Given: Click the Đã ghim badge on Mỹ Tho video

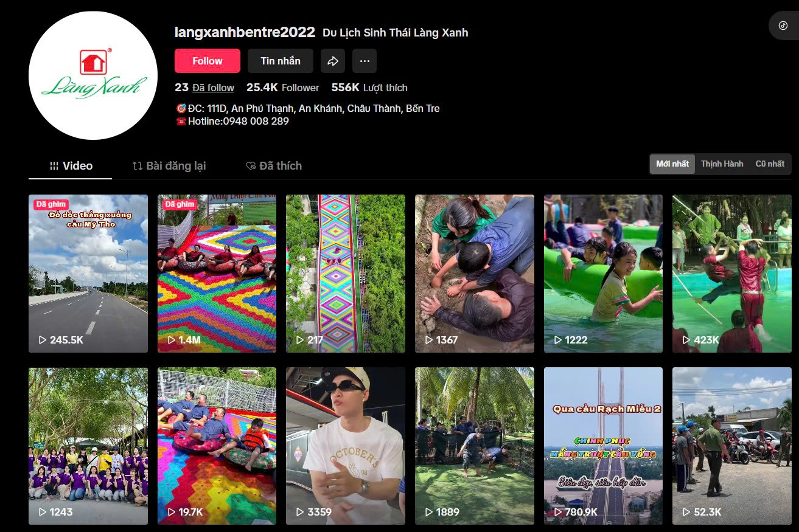Looking at the screenshot, I should pyautogui.click(x=51, y=204).
